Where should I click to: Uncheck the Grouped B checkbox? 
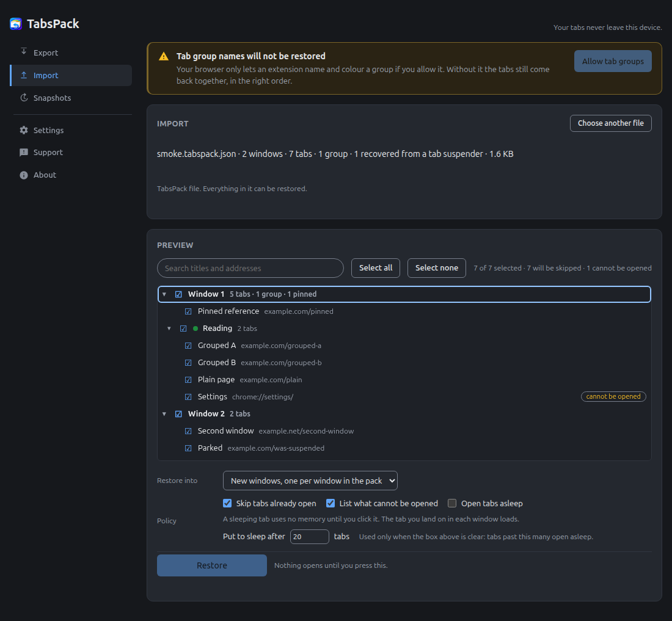click(188, 363)
